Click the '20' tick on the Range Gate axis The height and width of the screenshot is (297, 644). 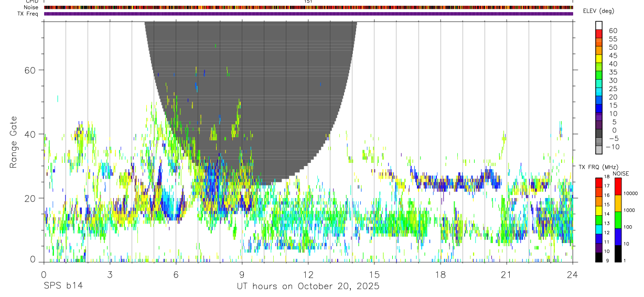click(29, 198)
